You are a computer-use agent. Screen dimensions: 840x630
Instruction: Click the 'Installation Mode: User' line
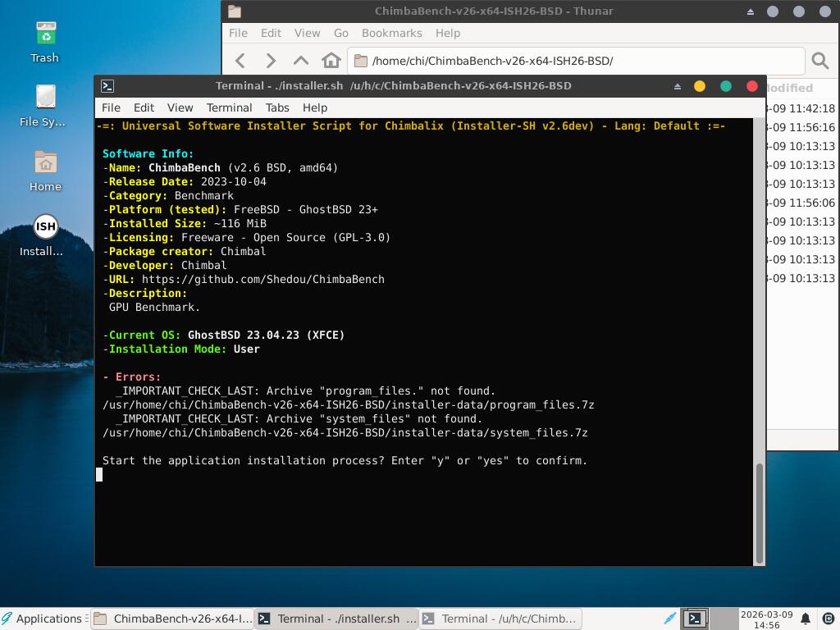tap(181, 349)
